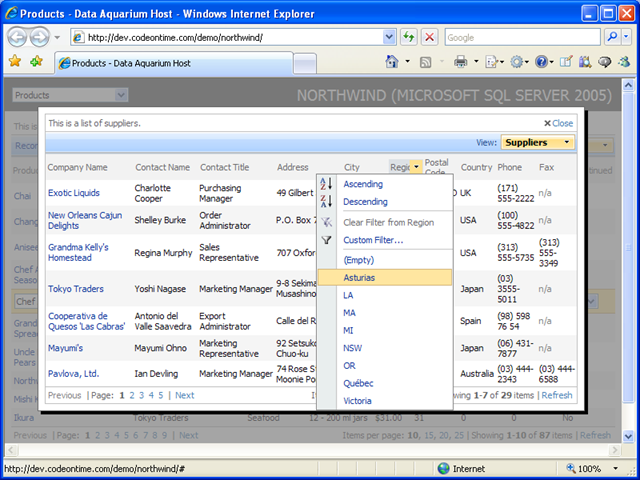
Task: Expand the Home button dropdown arrow
Action: (x=407, y=62)
